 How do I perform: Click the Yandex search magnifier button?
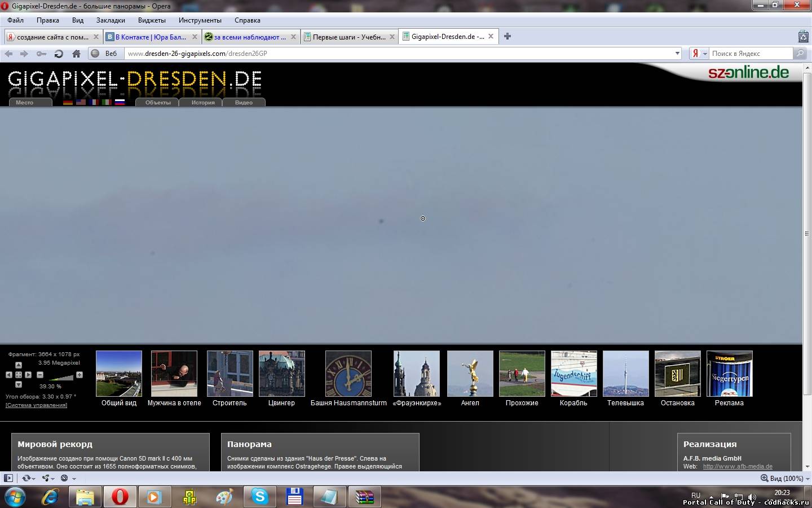click(800, 54)
